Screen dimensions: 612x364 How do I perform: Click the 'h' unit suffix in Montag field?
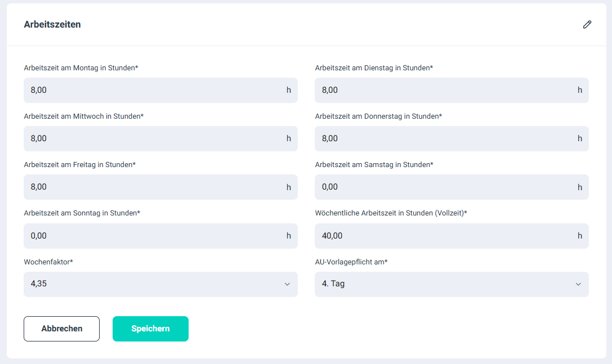pos(289,90)
